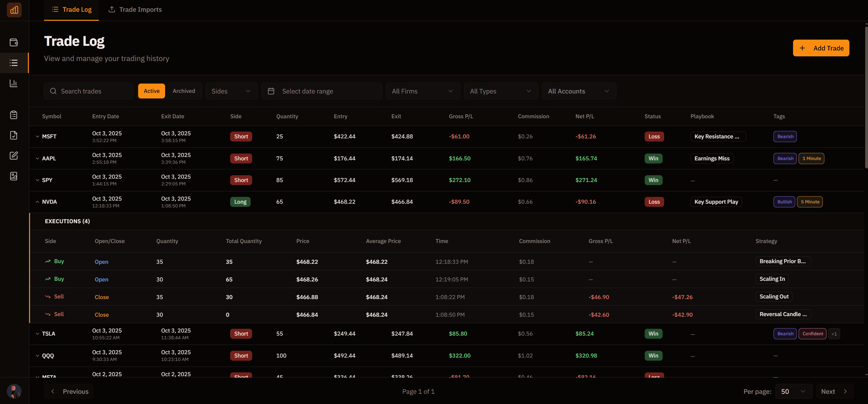Screen dimensions: 868x404
Task: Open the clipboard playbook icon in sidebar
Action: tap(14, 115)
